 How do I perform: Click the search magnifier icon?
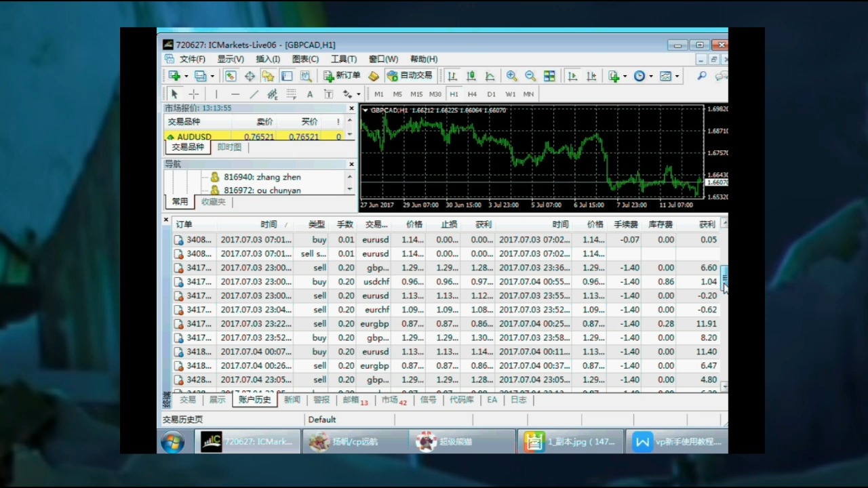click(702, 76)
